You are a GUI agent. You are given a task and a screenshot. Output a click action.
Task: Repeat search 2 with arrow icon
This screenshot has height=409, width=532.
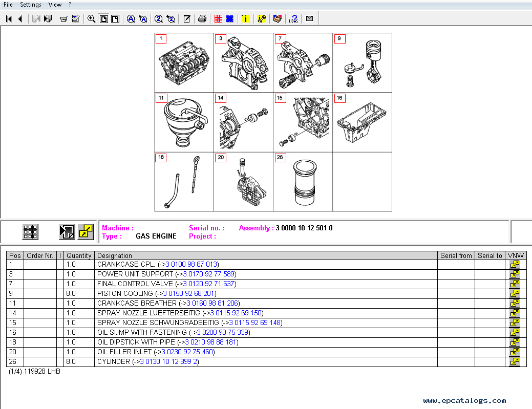pos(171,19)
